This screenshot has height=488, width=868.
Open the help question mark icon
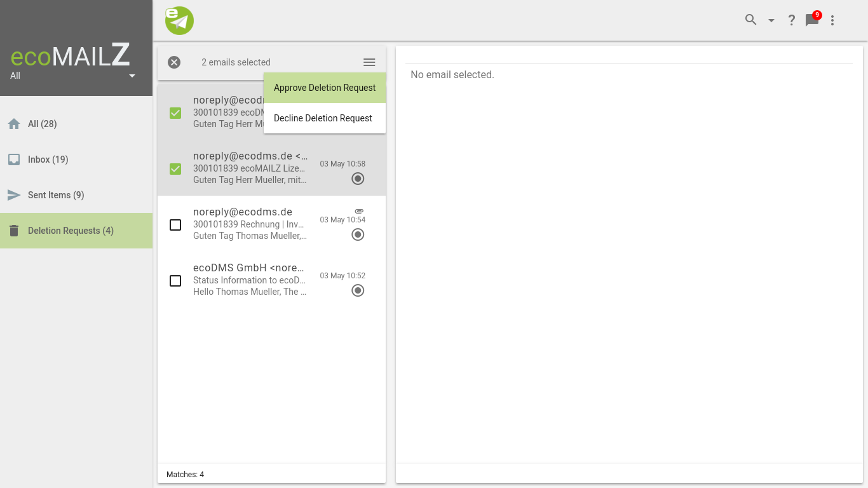pyautogui.click(x=792, y=20)
